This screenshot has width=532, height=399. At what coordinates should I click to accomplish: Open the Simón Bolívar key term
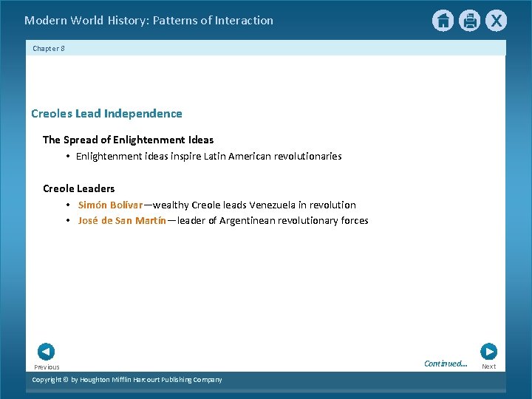[110, 205]
